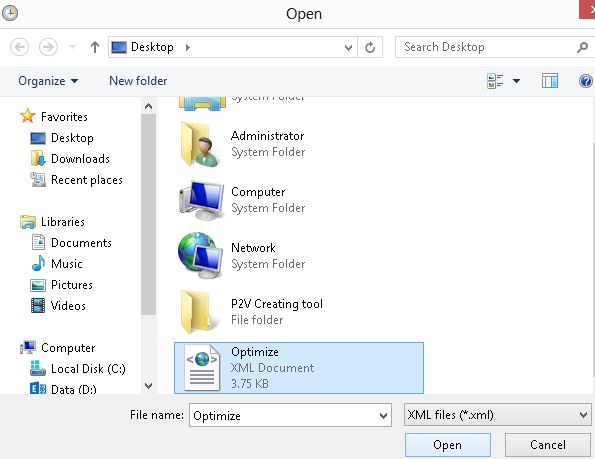Image resolution: width=595 pixels, height=459 pixels.
Task: Open Music library
Action: point(66,264)
